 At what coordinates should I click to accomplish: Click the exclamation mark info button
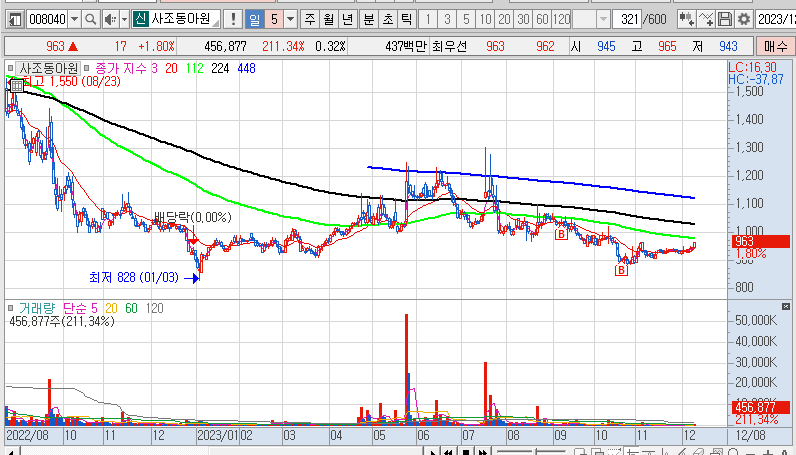(233, 20)
